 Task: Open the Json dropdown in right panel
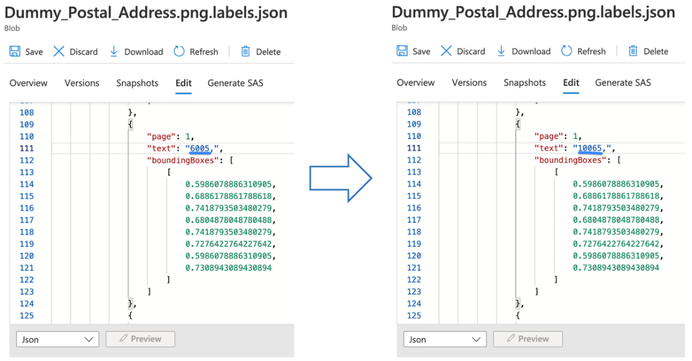click(445, 339)
